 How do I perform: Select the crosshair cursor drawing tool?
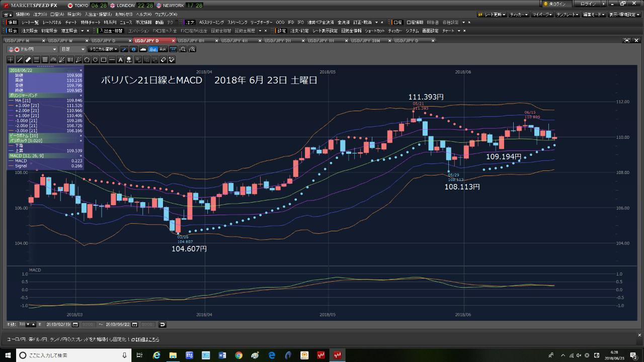[11, 60]
